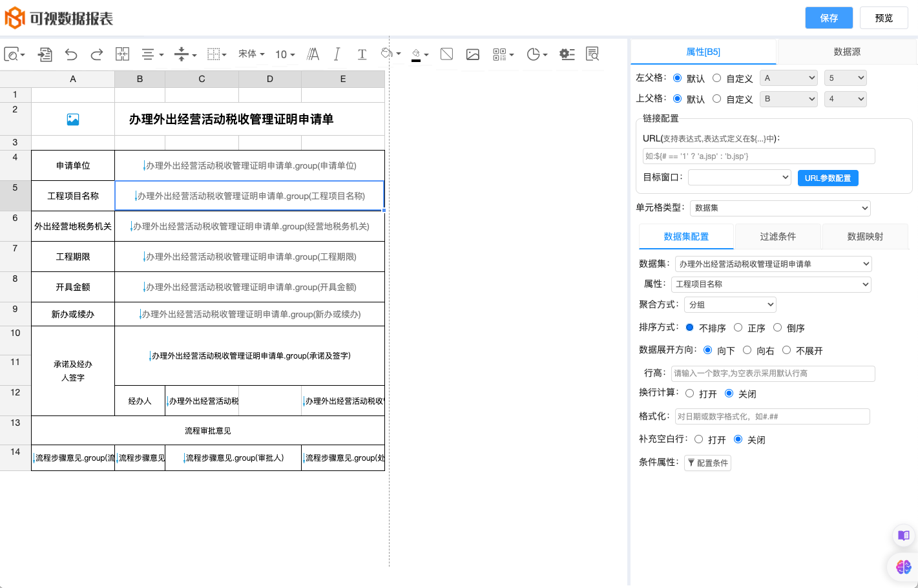Select 不展开 expansion direction

(x=786, y=350)
